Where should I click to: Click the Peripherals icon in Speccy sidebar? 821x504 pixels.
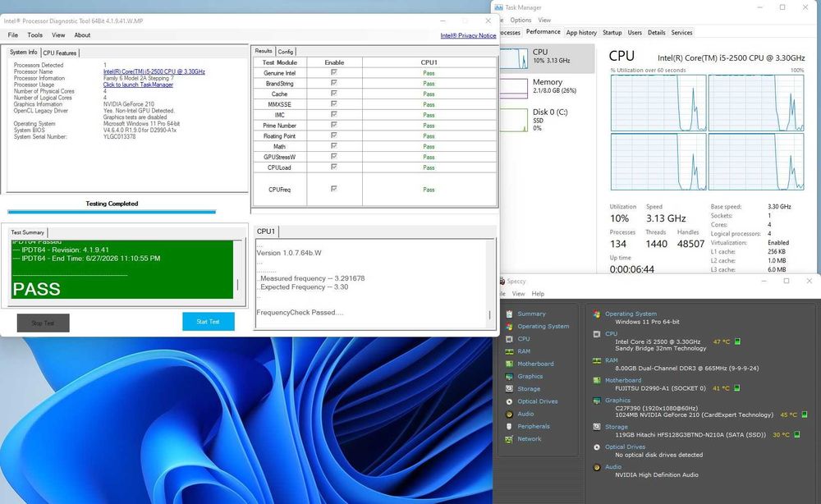[x=509, y=427]
